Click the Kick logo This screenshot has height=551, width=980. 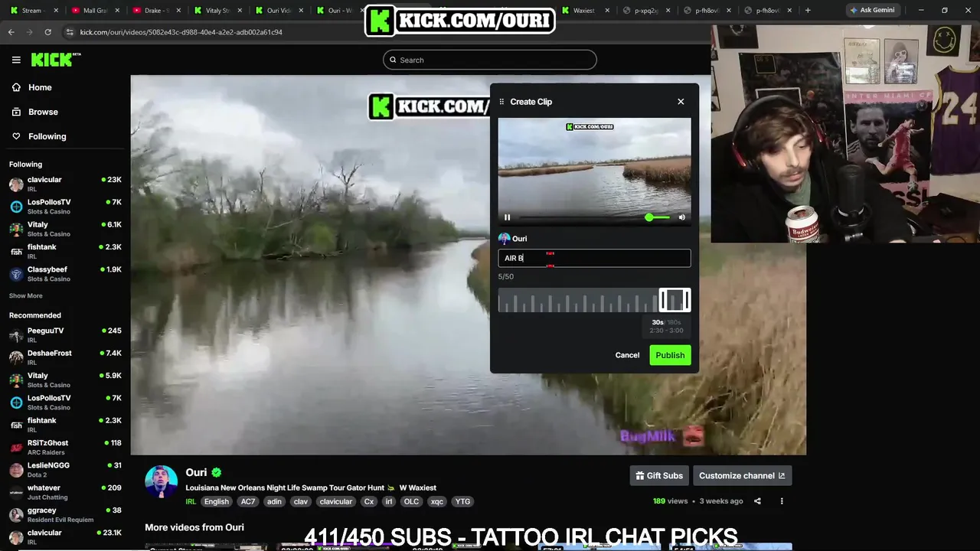click(56, 60)
